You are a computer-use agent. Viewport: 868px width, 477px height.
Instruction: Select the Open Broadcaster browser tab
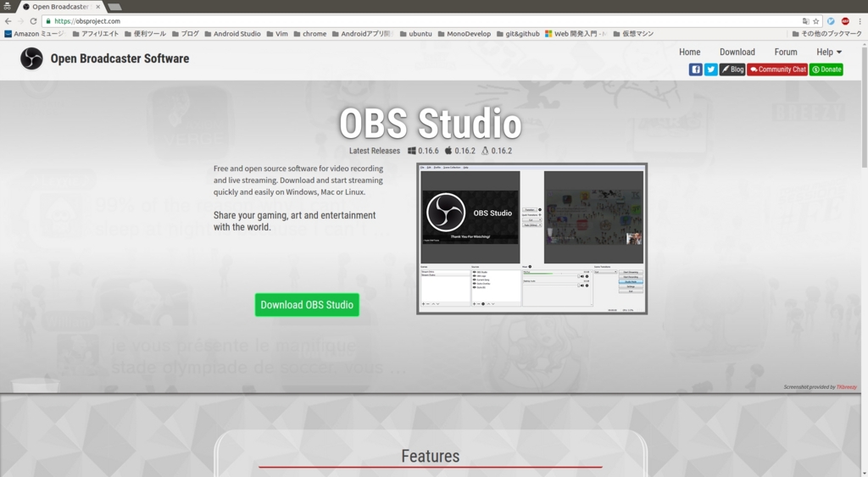coord(60,7)
